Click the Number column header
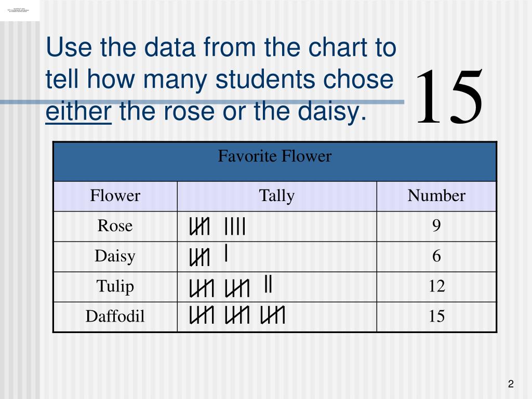Image resolution: width=532 pixels, height=399 pixels. click(x=436, y=196)
